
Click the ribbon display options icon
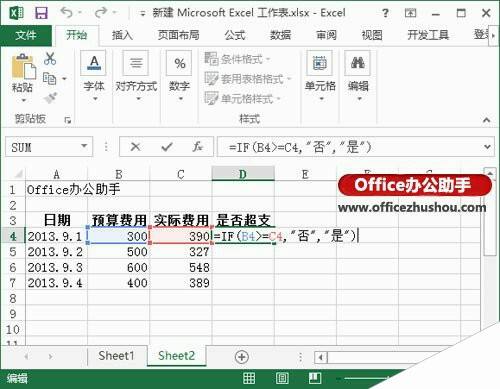pos(410,13)
